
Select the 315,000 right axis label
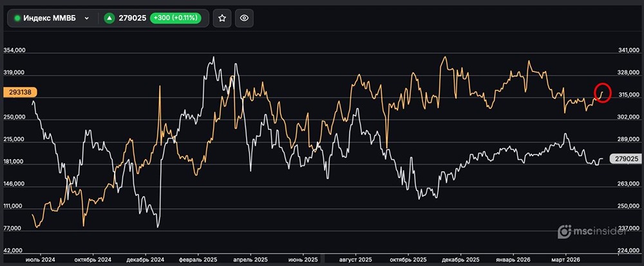(x=629, y=95)
